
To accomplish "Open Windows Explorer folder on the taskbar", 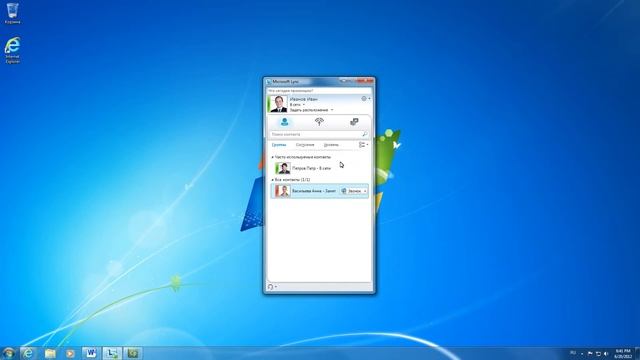I will [50, 353].
